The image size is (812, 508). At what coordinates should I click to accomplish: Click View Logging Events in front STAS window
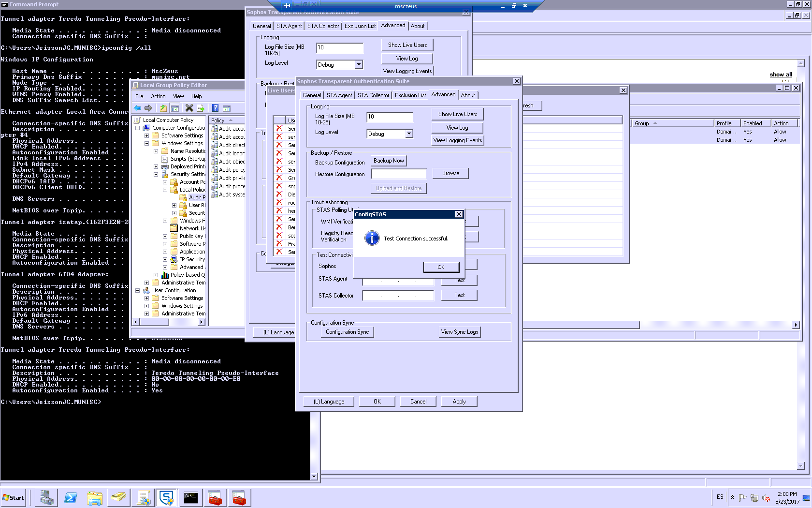(x=457, y=140)
